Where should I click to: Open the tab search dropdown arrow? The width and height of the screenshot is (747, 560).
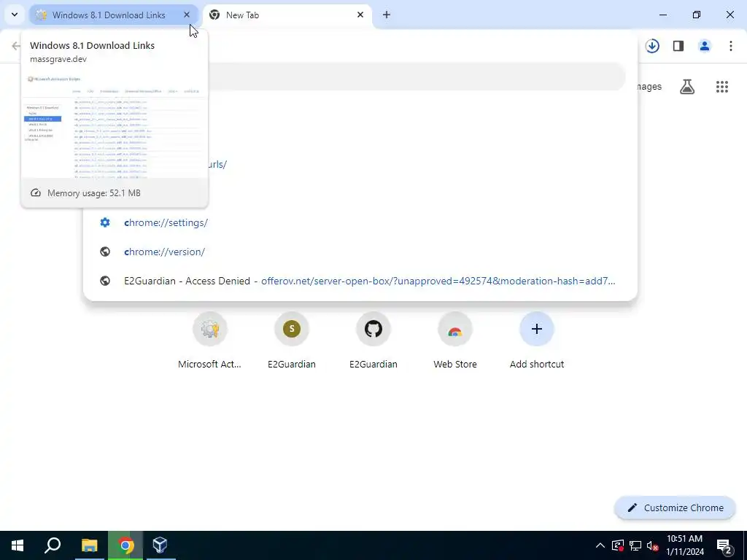(15, 15)
